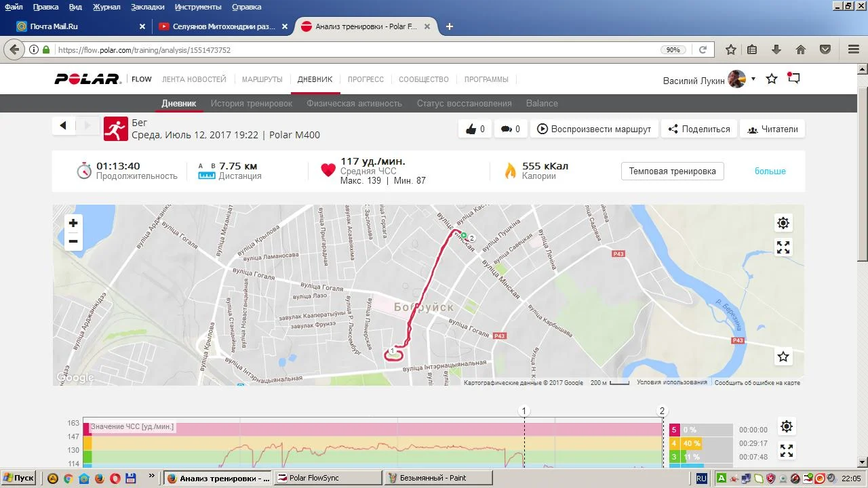Switch to the Селуянов Митохондрии YouTube tab
This screenshot has height=488, width=868.
point(224,26)
